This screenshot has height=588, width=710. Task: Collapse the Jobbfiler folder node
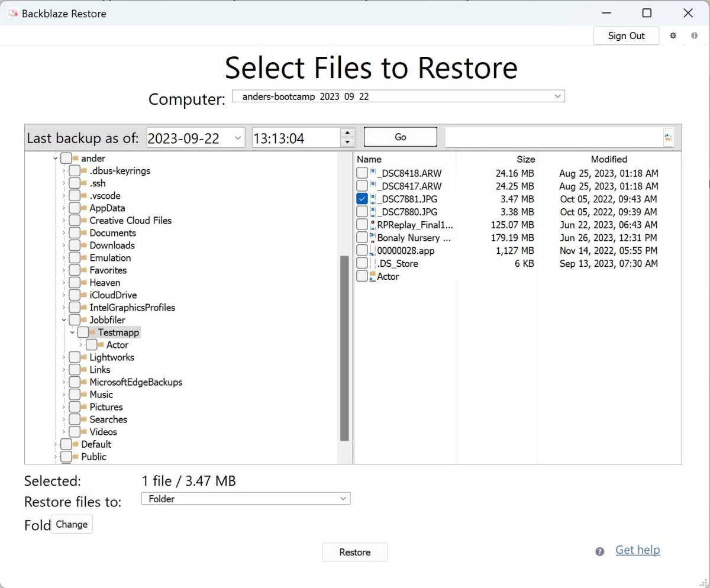click(64, 320)
